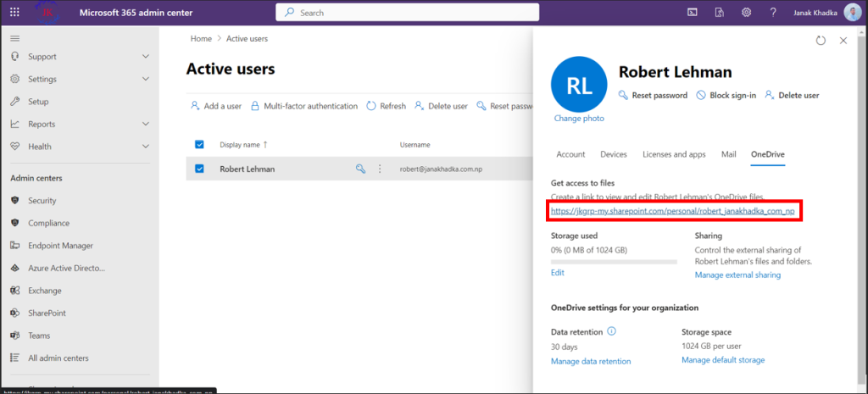Click the RL profile photo circle
This screenshot has width=868, height=394.
(x=579, y=84)
